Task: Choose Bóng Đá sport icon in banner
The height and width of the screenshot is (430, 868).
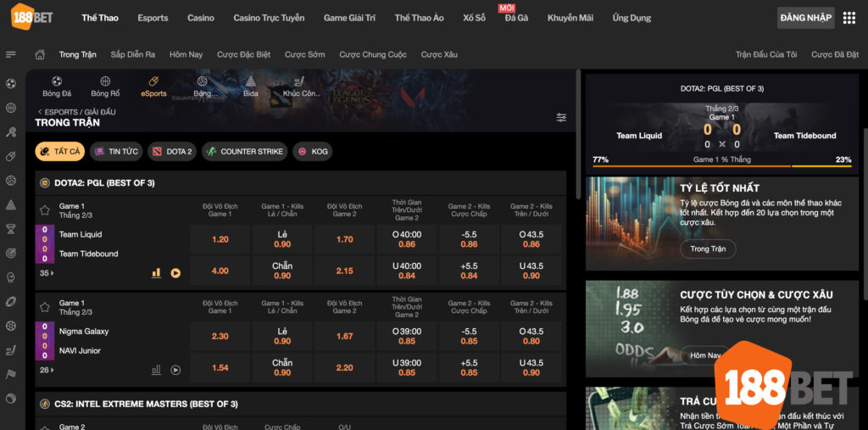Action: coord(57,87)
